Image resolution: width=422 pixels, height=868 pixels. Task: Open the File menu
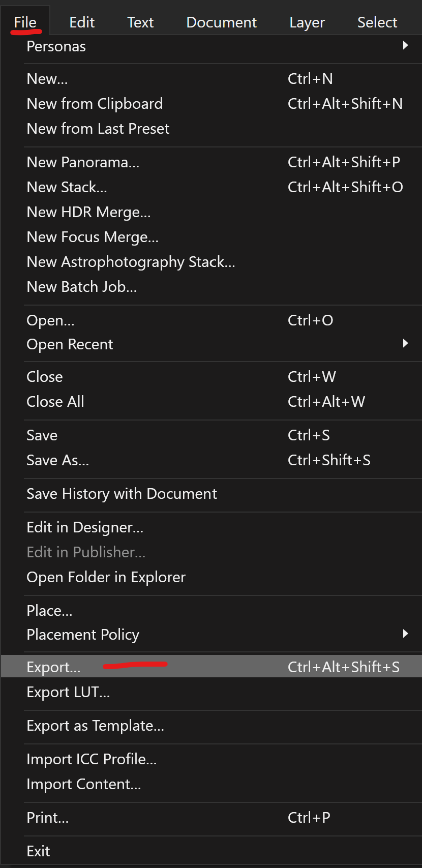(24, 22)
